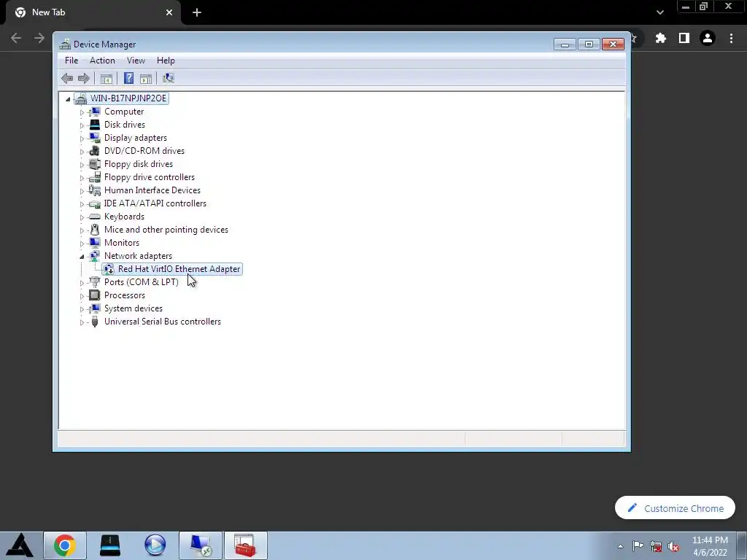Click the Floppy disk drives icon

tap(95, 164)
